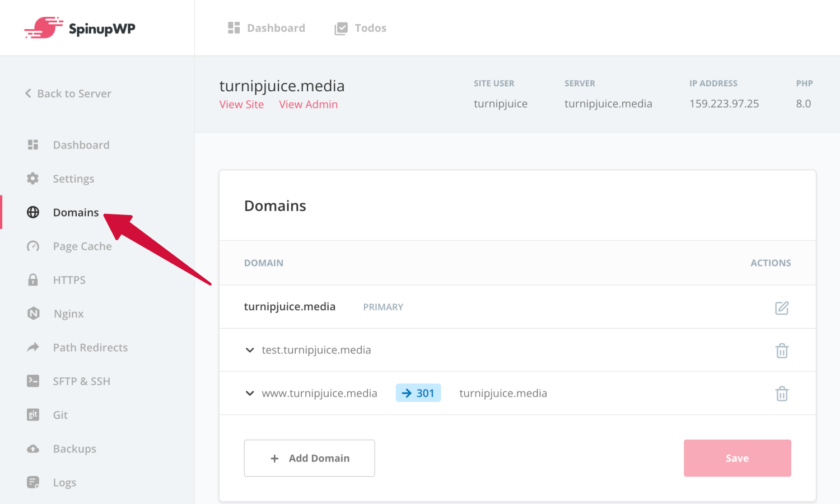This screenshot has width=840, height=504.
Task: Click the site user turnipjuice
Action: pos(501,104)
